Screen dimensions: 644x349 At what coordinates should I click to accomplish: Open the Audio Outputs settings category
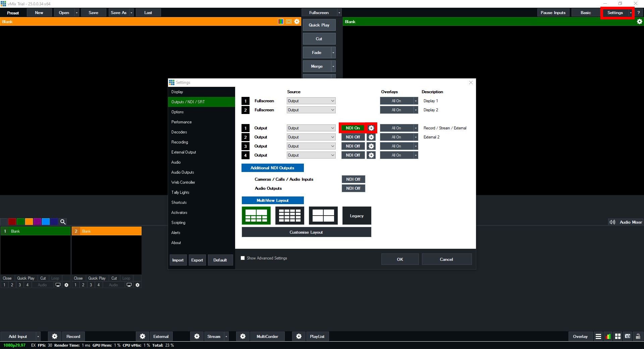(x=201, y=172)
